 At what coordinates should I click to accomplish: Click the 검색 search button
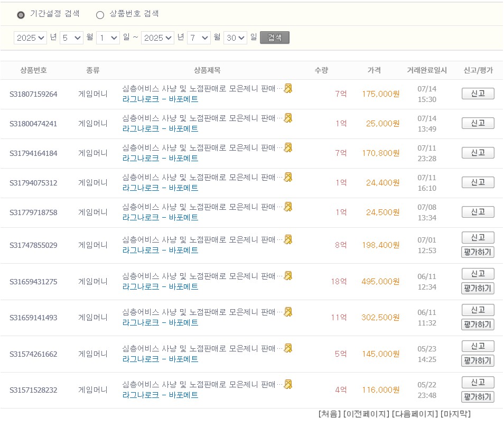pyautogui.click(x=274, y=38)
